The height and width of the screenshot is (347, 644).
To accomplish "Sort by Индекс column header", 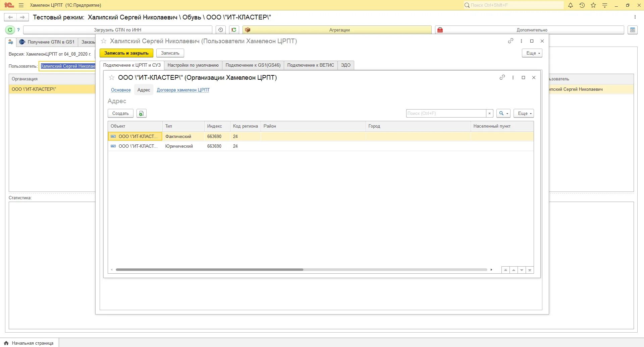I will pyautogui.click(x=217, y=126).
